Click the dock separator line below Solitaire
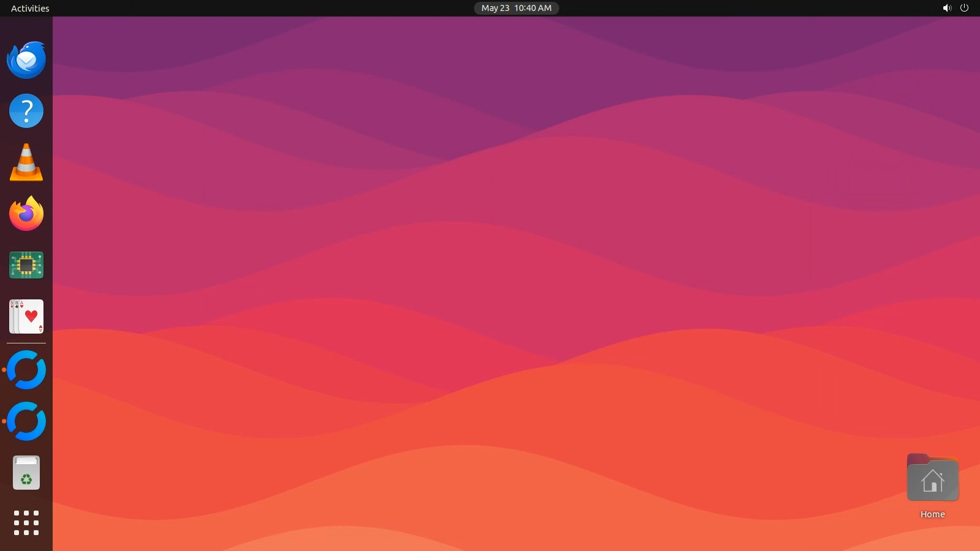The image size is (980, 551). point(26,343)
